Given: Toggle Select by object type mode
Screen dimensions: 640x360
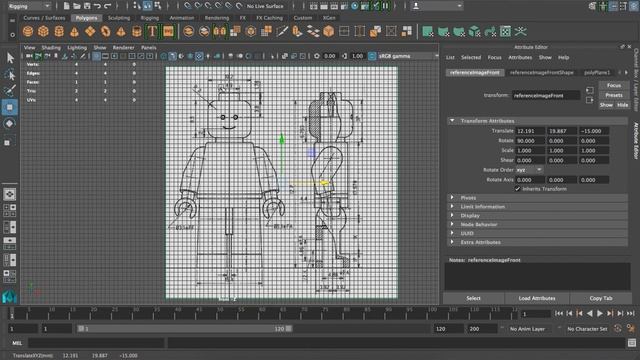Looking at the screenshot, I should (147, 6).
